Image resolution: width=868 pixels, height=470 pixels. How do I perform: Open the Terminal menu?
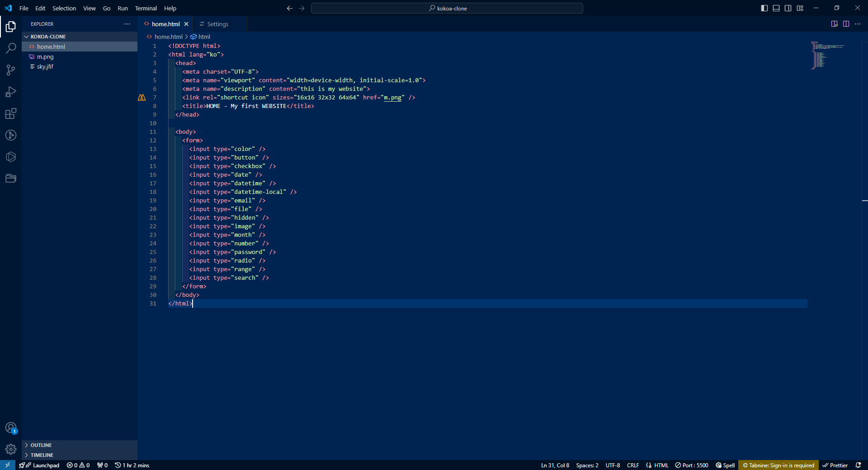click(146, 8)
